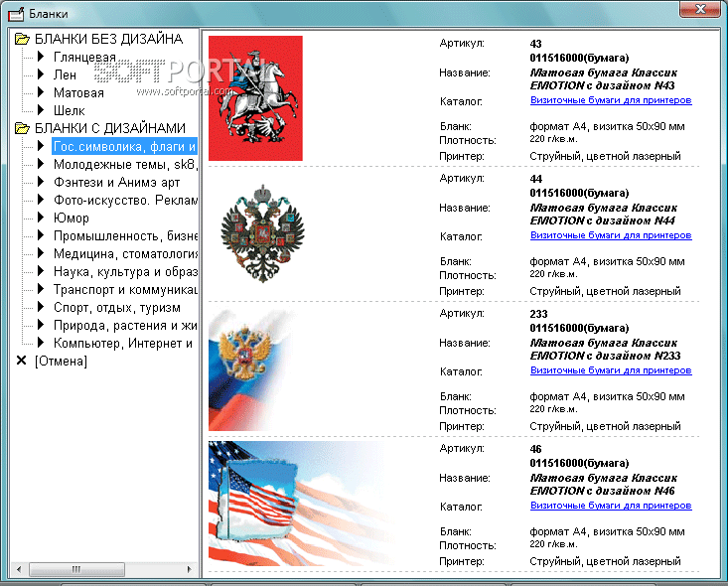The width and height of the screenshot is (728, 586).
Task: Select Наука, культура и образование item
Action: [125, 271]
